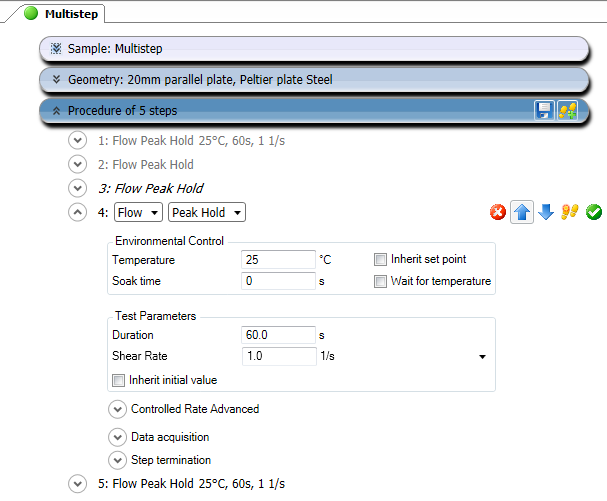Click the Temperature input field
Viewport: 607px width, 501px height.
pyautogui.click(x=278, y=259)
